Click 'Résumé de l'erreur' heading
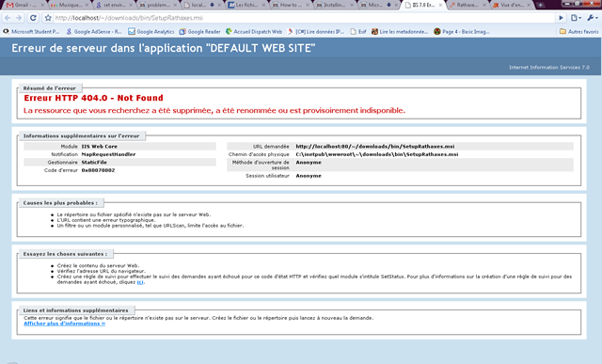The height and width of the screenshot is (364, 602). 50,87
